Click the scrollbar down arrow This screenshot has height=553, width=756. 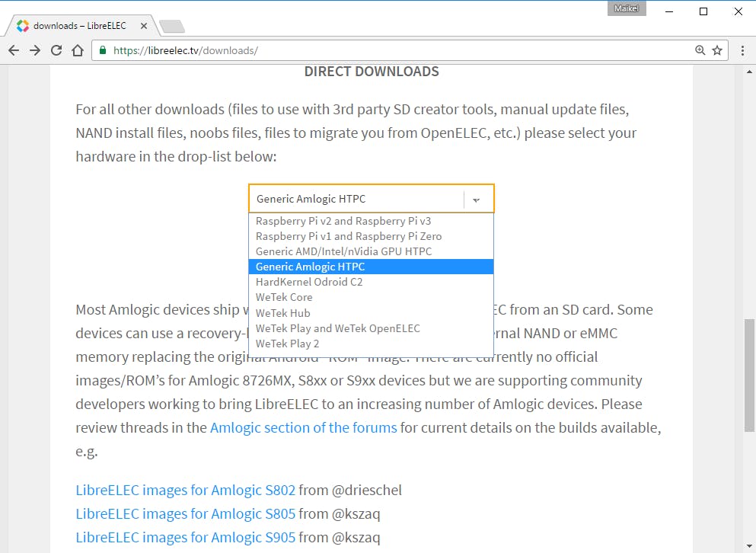749,547
